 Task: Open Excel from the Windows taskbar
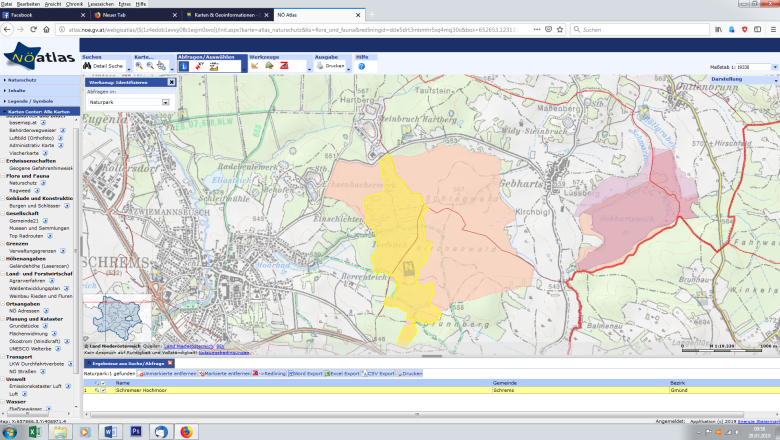(x=34, y=432)
